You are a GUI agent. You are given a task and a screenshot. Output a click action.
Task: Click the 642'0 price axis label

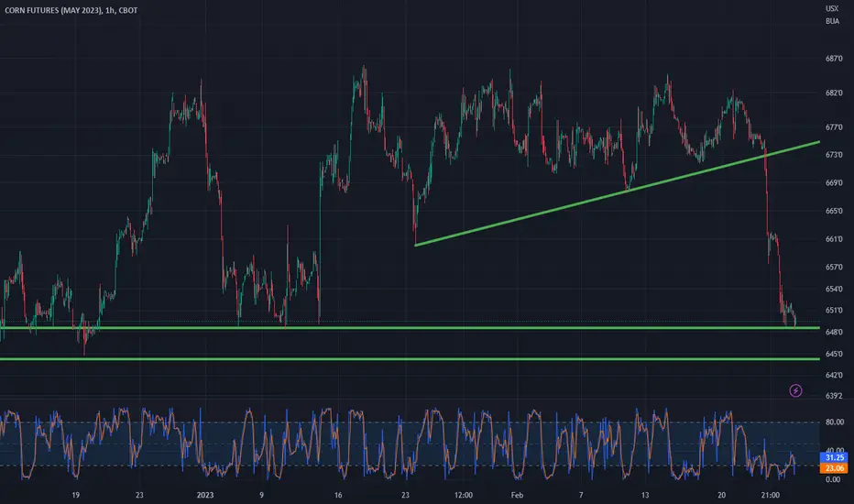[x=834, y=375]
